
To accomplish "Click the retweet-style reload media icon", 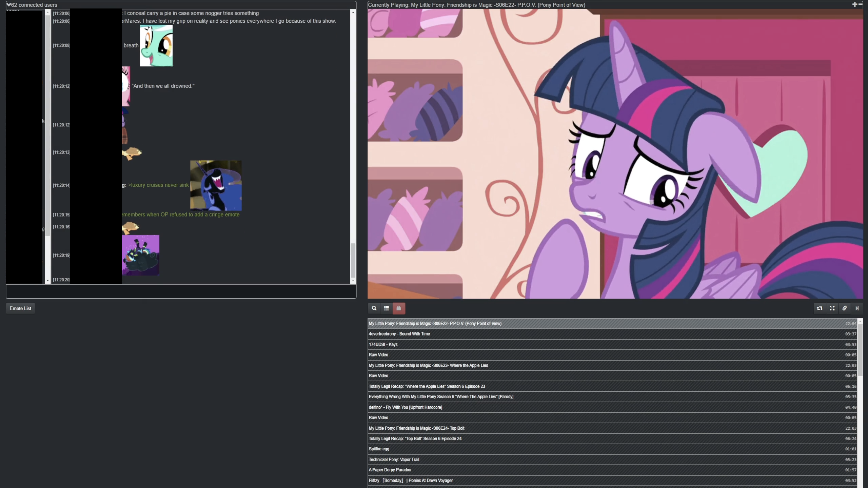I will coord(820,308).
